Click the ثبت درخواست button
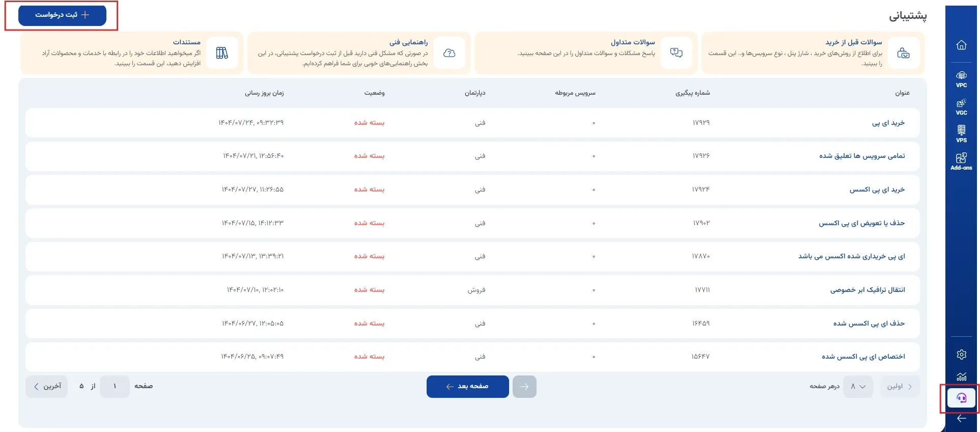Viewport: 980px width, 432px height. 62,15
